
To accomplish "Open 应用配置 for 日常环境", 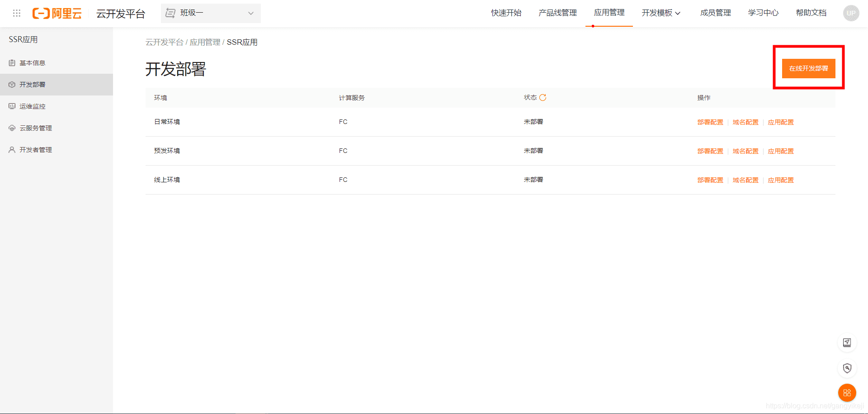I will pos(781,122).
